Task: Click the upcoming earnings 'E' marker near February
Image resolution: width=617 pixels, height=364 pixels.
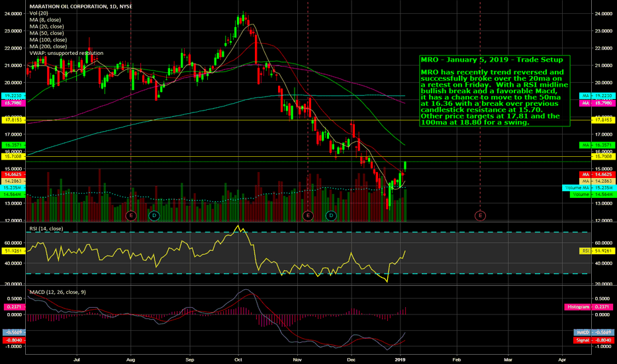Action: [480, 215]
